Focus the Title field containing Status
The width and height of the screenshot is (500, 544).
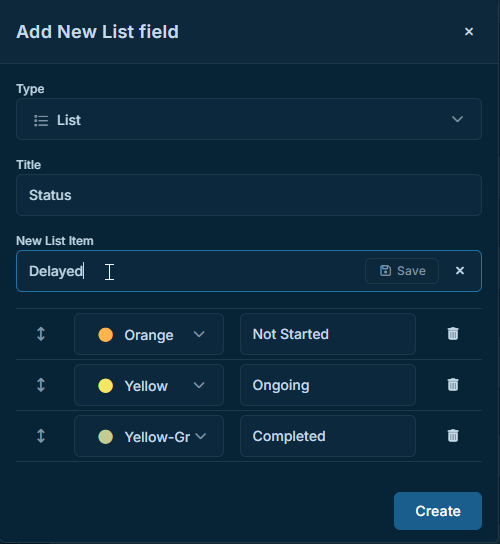point(249,195)
